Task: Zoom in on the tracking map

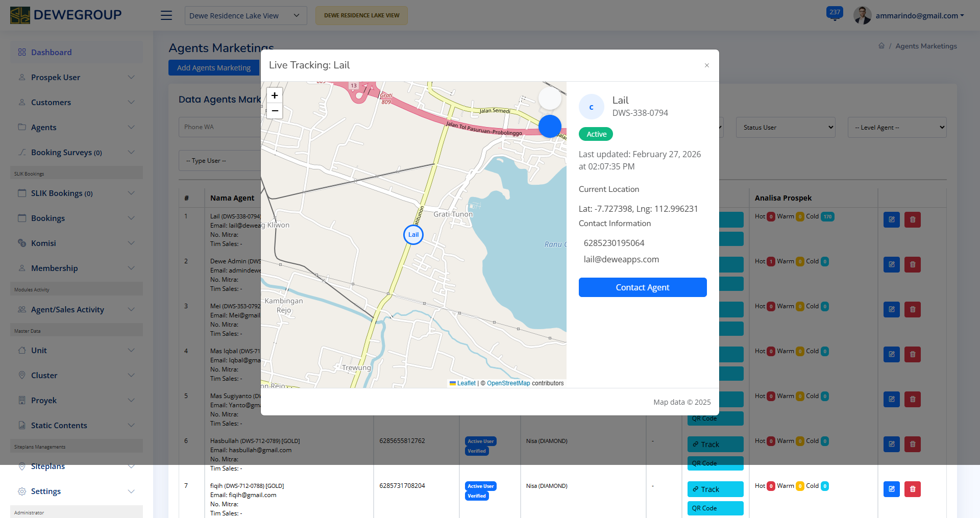Action: (275, 95)
